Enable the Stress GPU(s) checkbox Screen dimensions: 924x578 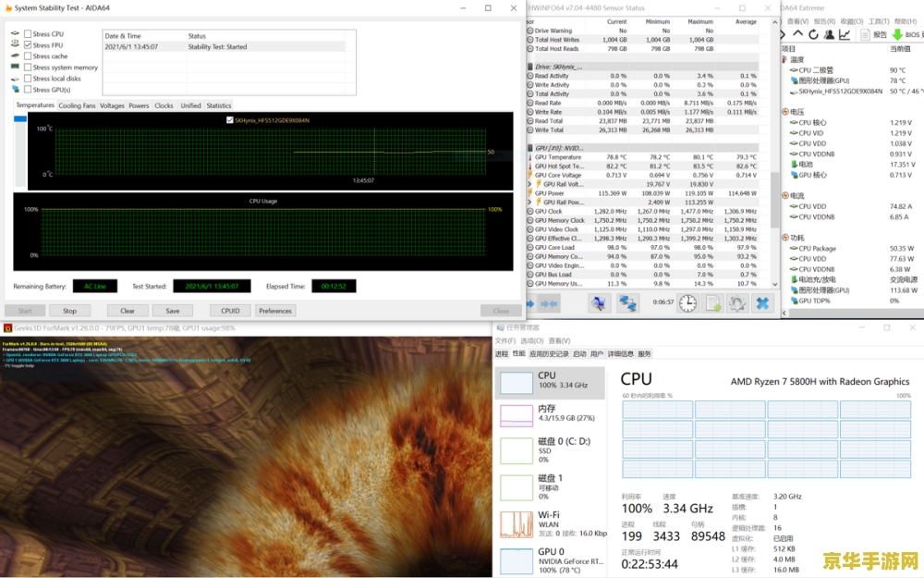28,90
